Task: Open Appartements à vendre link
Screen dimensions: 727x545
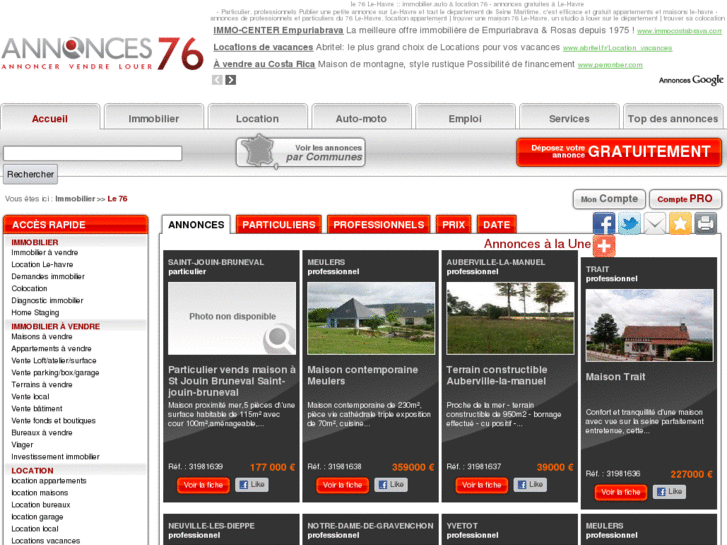Action: (x=51, y=349)
